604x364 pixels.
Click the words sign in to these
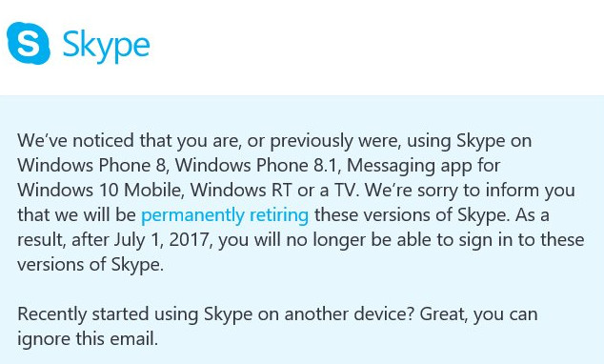click(x=513, y=241)
